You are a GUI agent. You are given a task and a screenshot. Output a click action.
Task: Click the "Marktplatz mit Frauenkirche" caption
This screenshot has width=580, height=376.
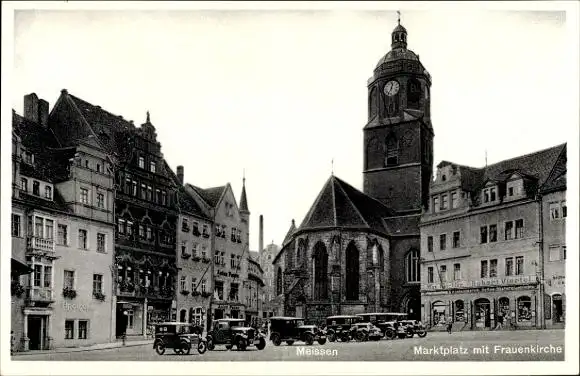pyautogui.click(x=488, y=350)
